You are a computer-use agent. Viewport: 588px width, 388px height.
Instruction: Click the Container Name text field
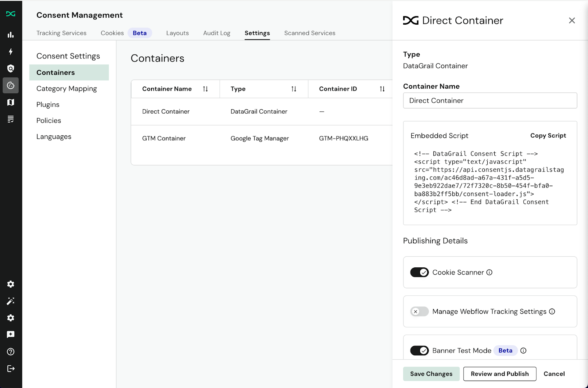490,100
